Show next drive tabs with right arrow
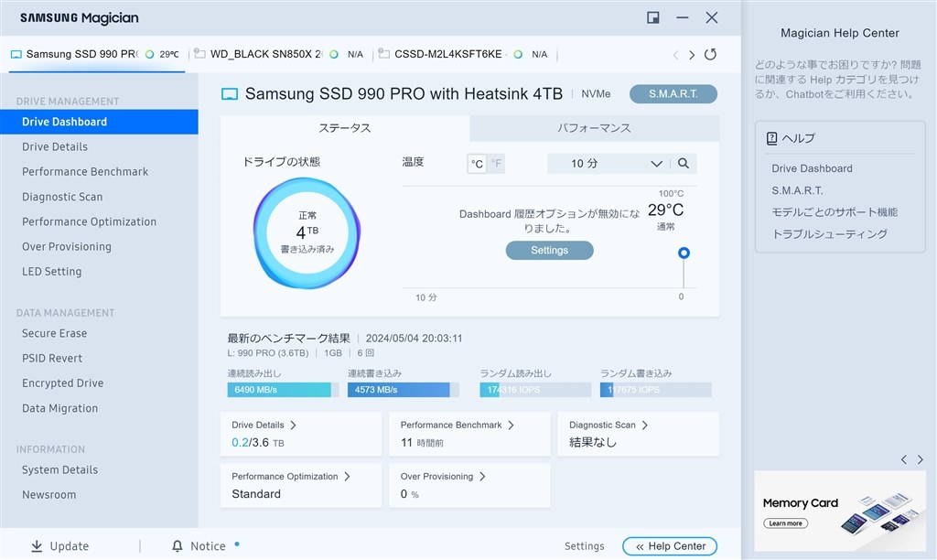 [692, 55]
